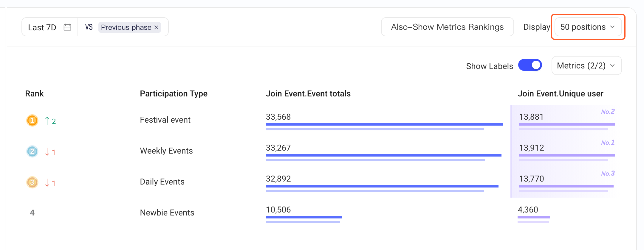Click the 33,267 event totals value
This screenshot has width=644, height=250.
pos(278,148)
